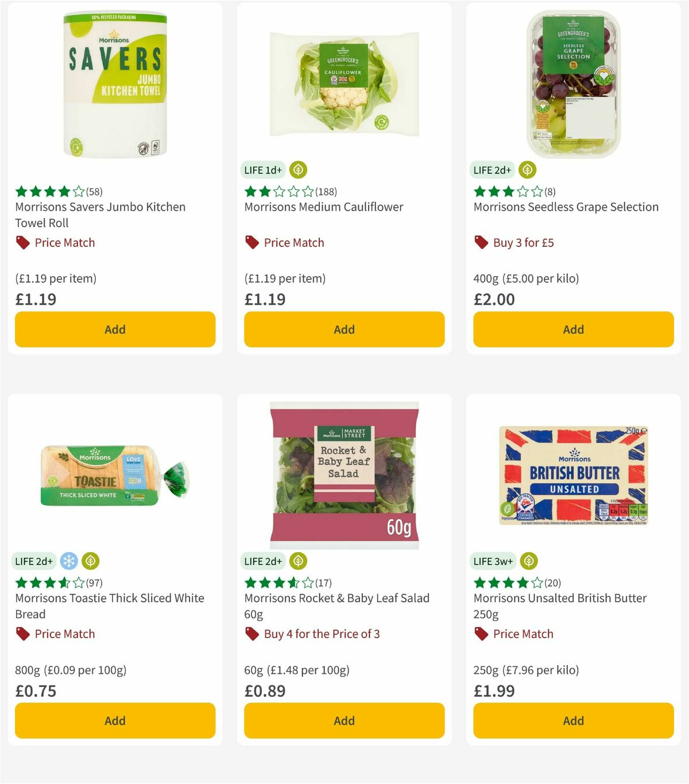Add the Rocket & Baby Leaf Salad to basket
The image size is (689, 784).
tap(343, 720)
